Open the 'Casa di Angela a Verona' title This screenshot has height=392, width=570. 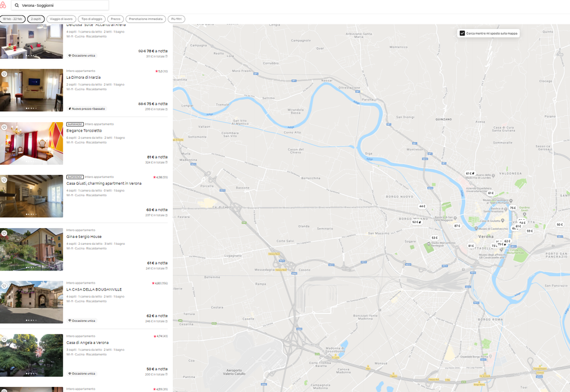87,342
